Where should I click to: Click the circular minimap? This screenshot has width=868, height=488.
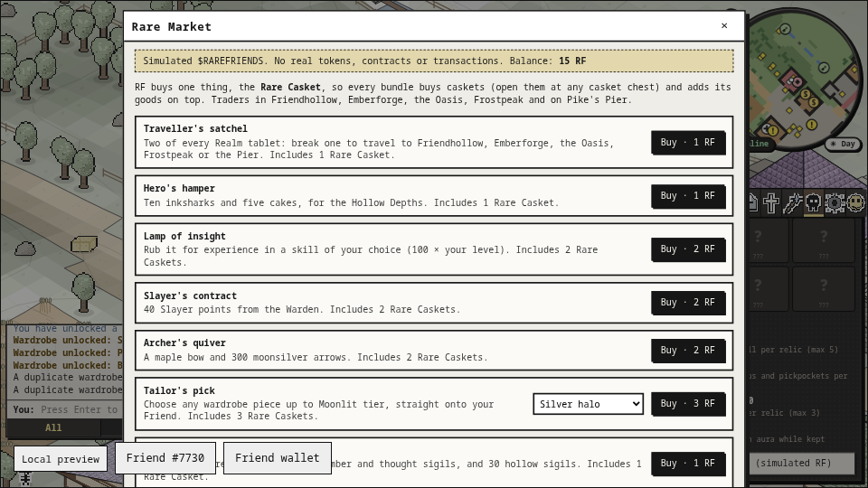coord(803,79)
